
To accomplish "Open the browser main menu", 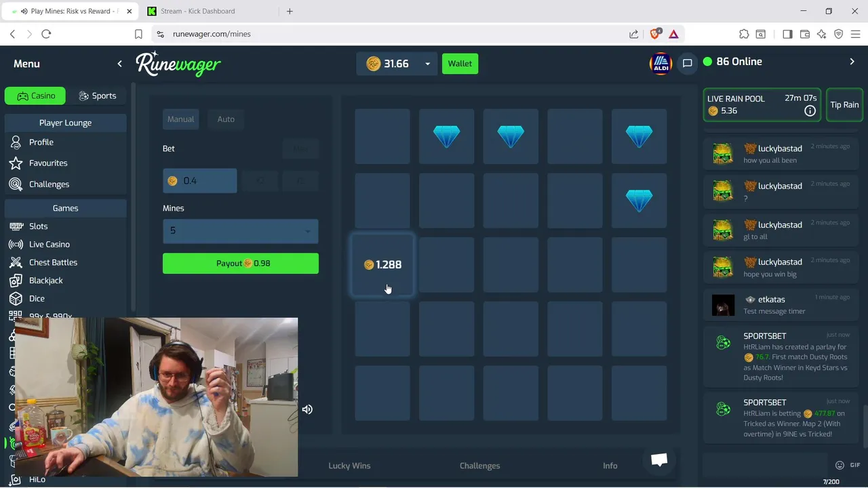I will [856, 34].
